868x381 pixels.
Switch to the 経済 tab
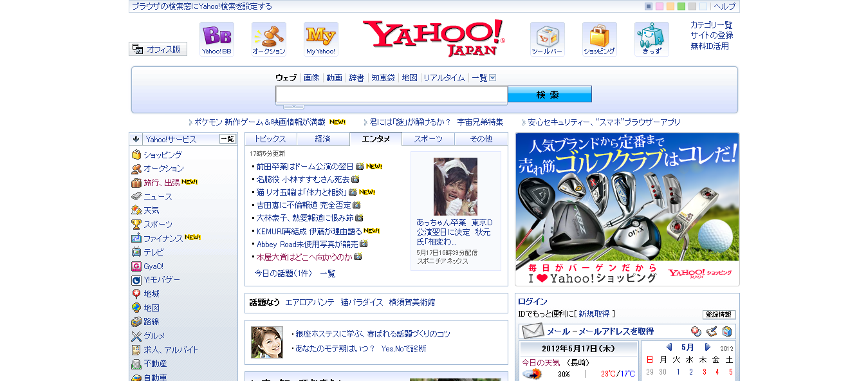323,139
